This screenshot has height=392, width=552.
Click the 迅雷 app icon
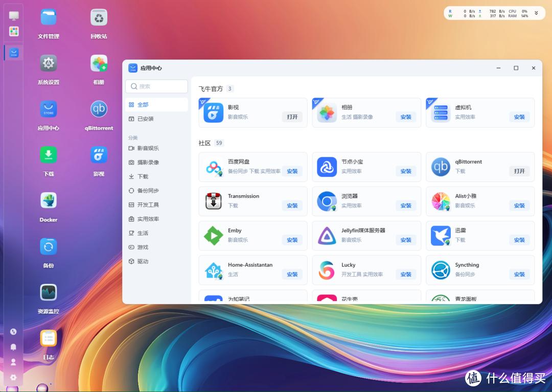point(441,236)
